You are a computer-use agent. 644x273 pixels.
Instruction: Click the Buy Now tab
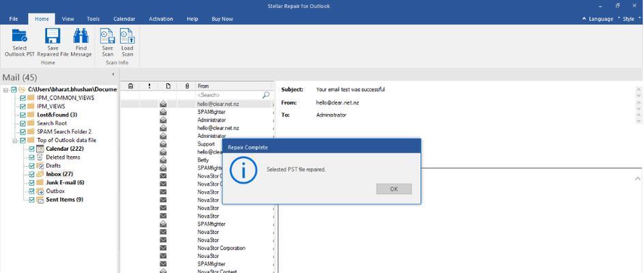pyautogui.click(x=222, y=19)
